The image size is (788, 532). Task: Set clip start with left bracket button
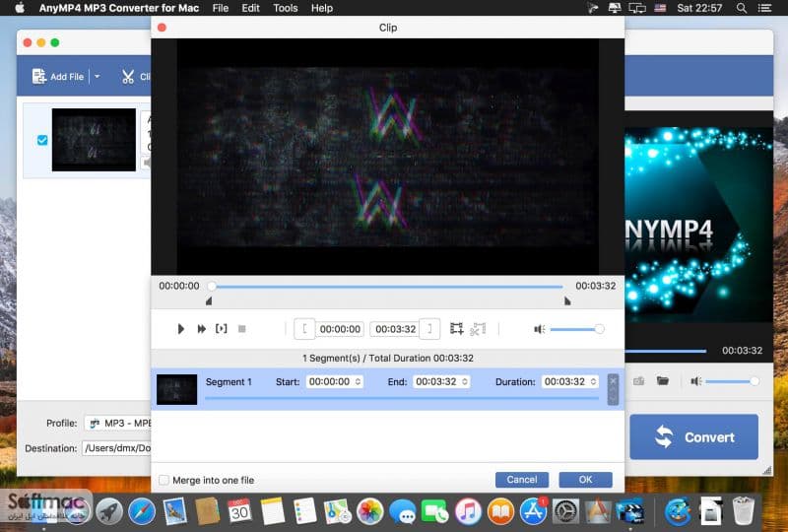(x=304, y=329)
